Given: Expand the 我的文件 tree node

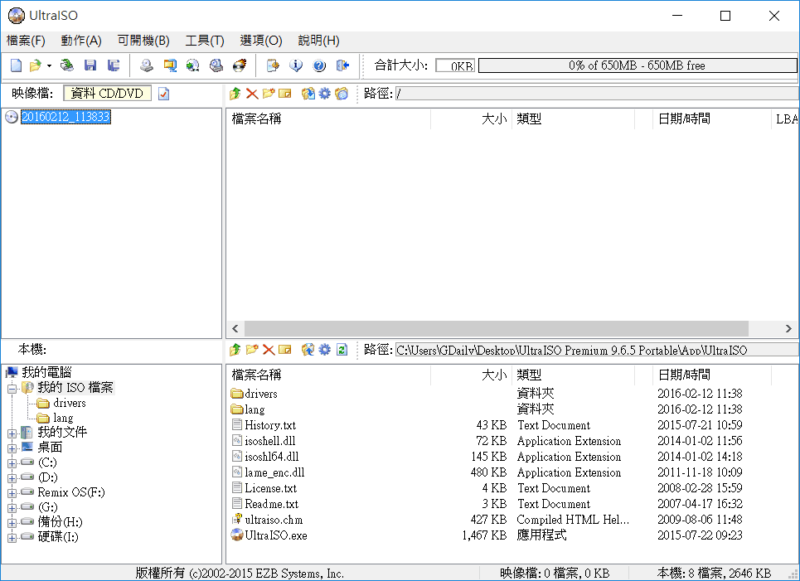Looking at the screenshot, I should [12, 434].
